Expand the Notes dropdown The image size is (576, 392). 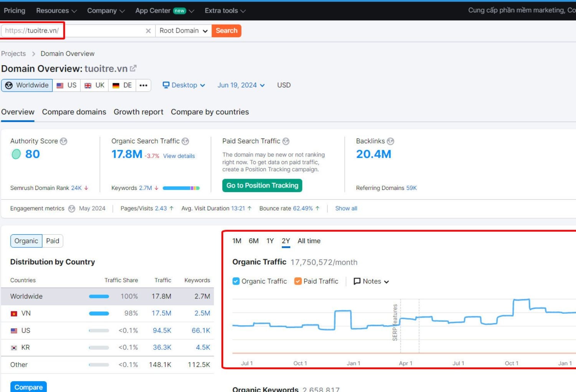[x=371, y=281]
